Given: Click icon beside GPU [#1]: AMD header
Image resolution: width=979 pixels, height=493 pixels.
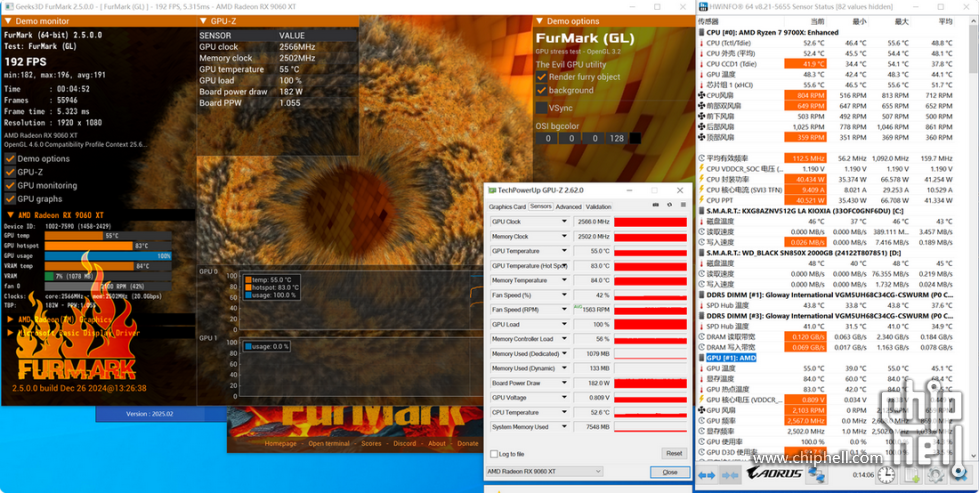Looking at the screenshot, I should [701, 358].
